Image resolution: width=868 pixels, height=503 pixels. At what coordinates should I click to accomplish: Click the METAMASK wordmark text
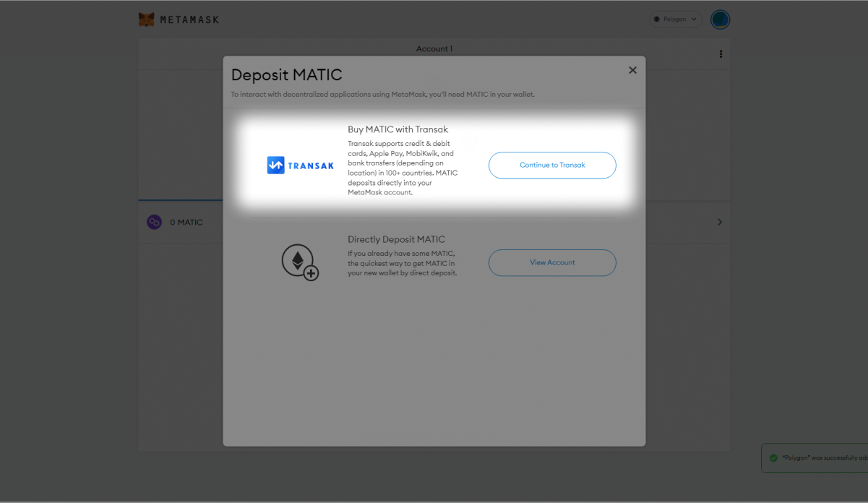point(189,20)
